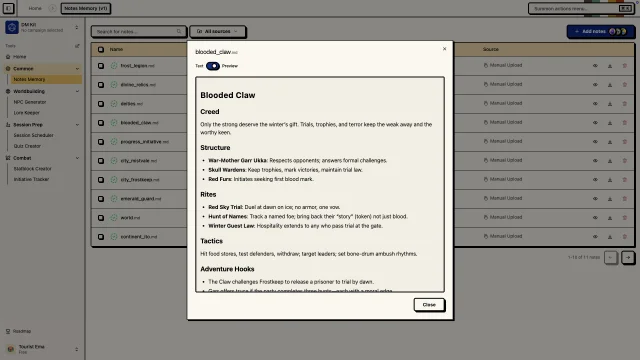
Task: Open the Tourist Ema account menu arrows
Action: pos(76,349)
